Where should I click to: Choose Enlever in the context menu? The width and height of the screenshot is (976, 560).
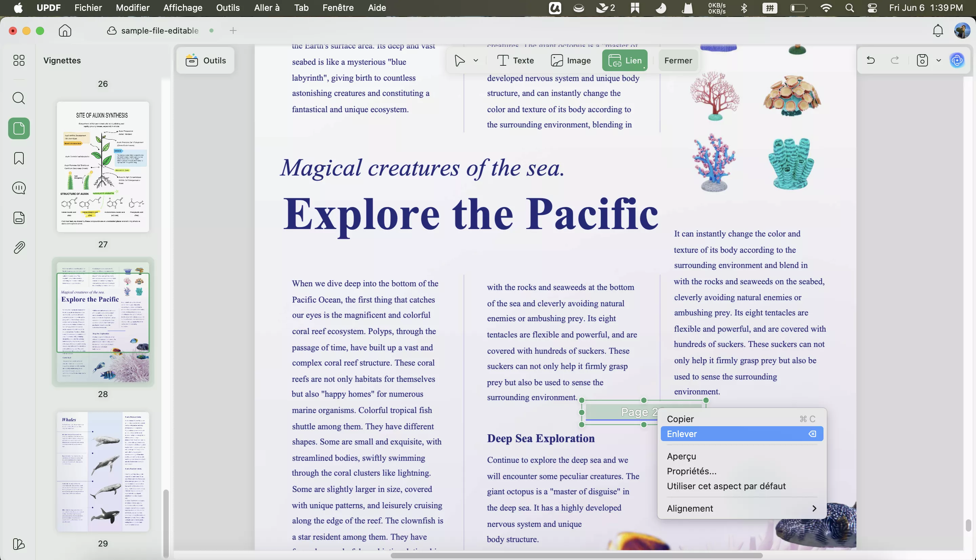tap(741, 434)
